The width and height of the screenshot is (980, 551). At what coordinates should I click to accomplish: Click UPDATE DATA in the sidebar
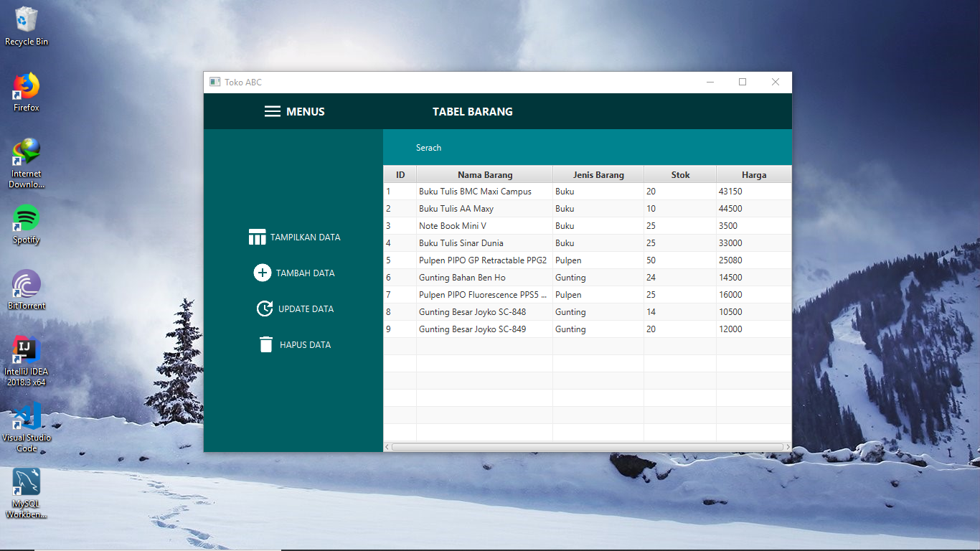[x=306, y=309]
